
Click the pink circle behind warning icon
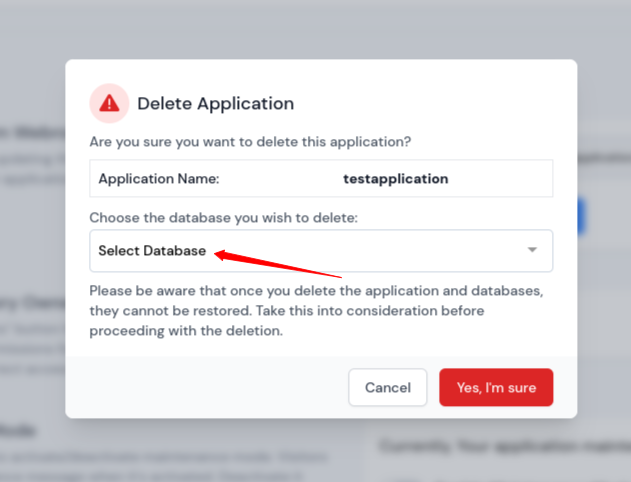[x=97, y=92]
